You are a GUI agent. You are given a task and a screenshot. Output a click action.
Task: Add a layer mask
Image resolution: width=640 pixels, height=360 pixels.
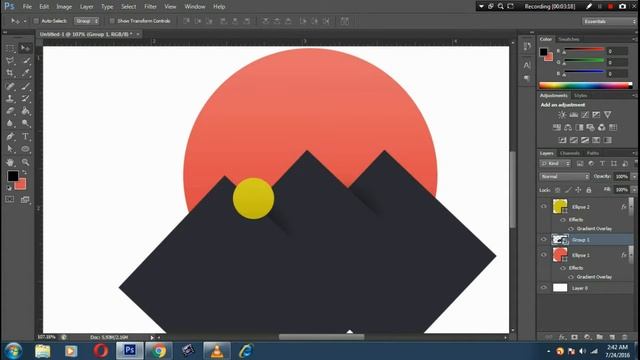(574, 337)
